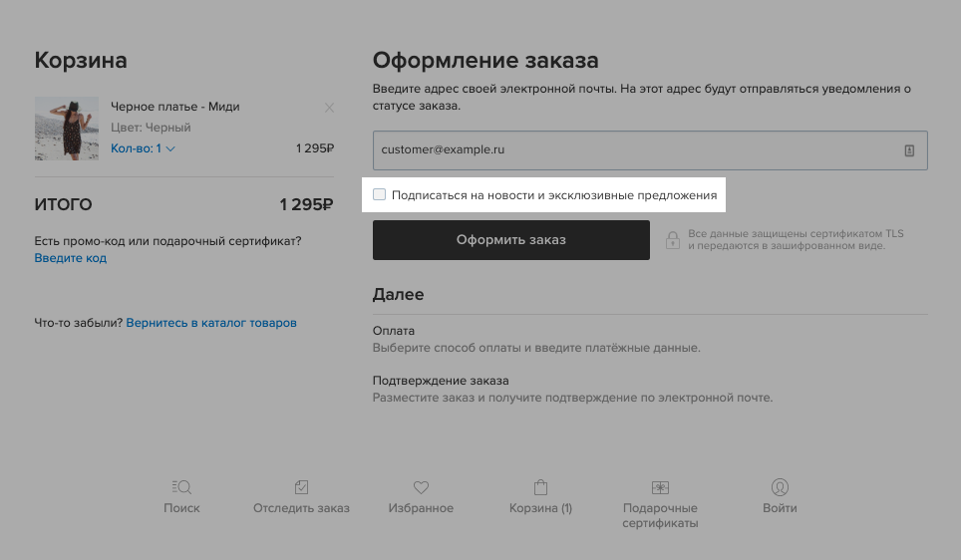
Task: Click the Оформление заказа heading
Action: pos(485,60)
